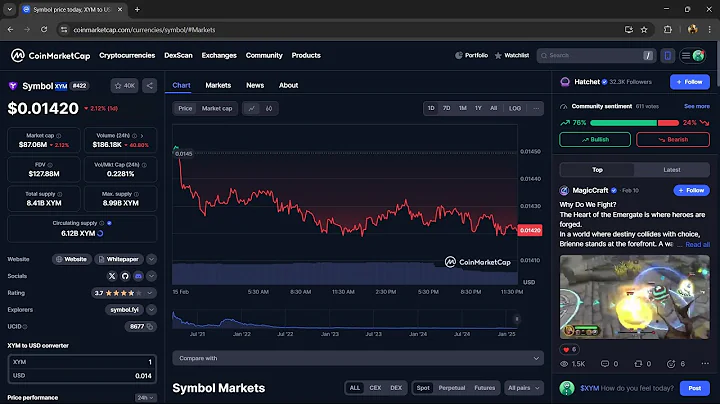Expand the Socials links chevron
Viewport: 720px width, 404px height.
[x=151, y=276]
